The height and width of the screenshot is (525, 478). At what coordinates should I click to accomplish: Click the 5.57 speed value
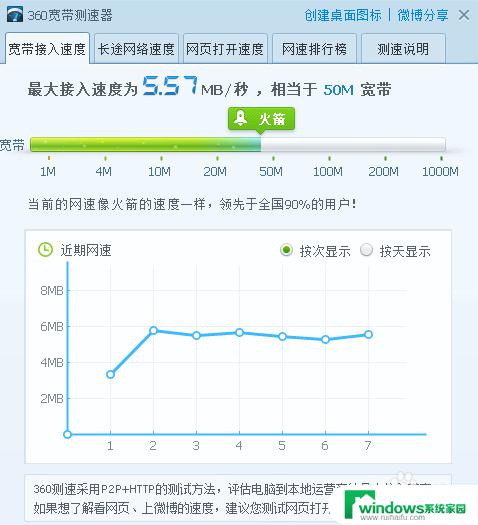point(171,86)
